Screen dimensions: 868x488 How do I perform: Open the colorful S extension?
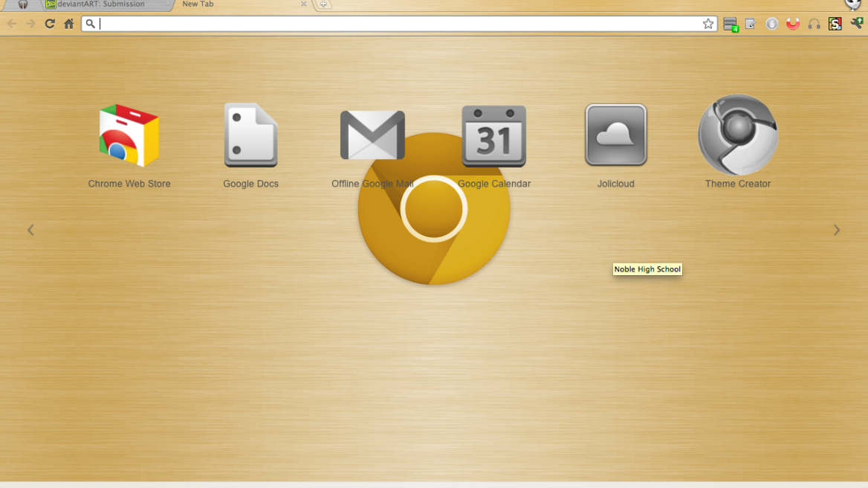pyautogui.click(x=835, y=24)
